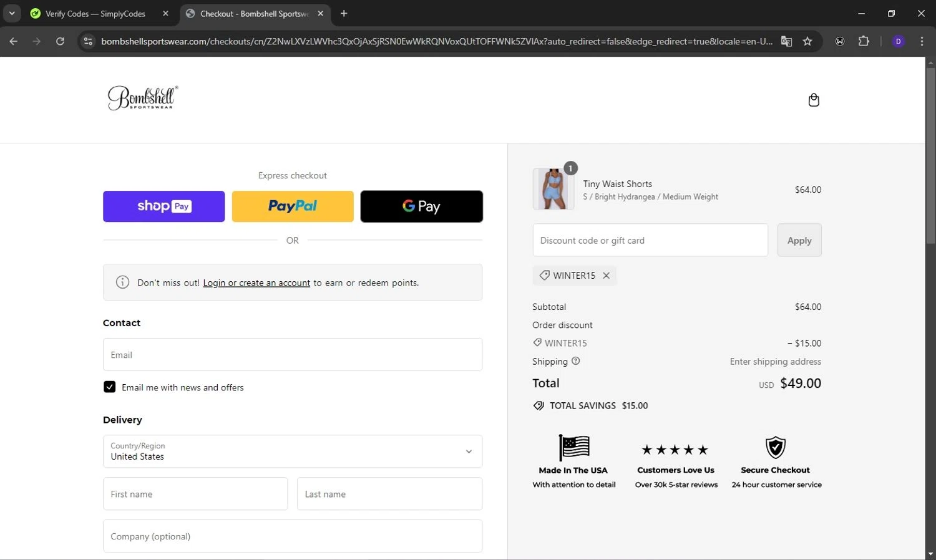Go forward to the next page
Image resolution: width=936 pixels, height=560 pixels.
(x=36, y=41)
